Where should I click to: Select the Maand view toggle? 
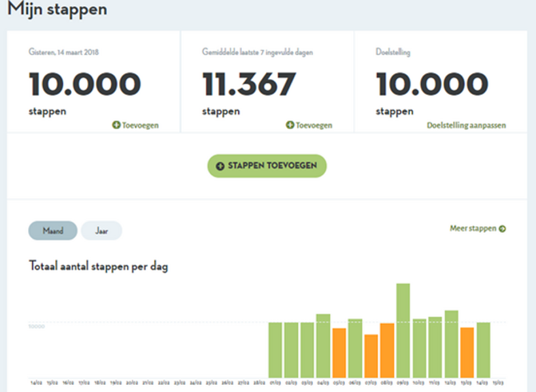click(x=53, y=231)
